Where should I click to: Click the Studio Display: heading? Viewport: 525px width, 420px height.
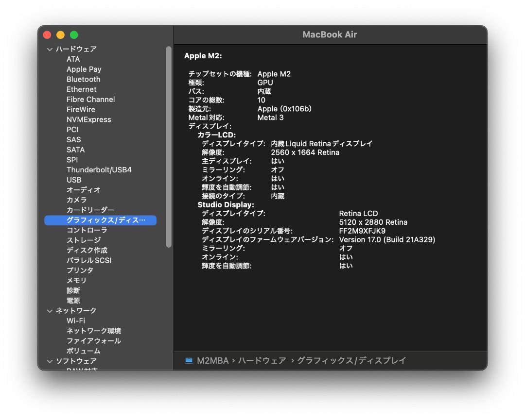tap(226, 205)
